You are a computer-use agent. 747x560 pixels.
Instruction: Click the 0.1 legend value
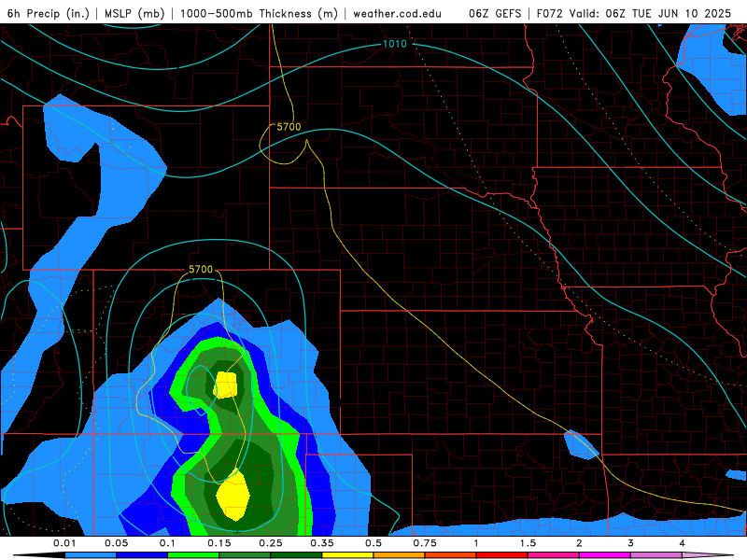click(x=167, y=543)
